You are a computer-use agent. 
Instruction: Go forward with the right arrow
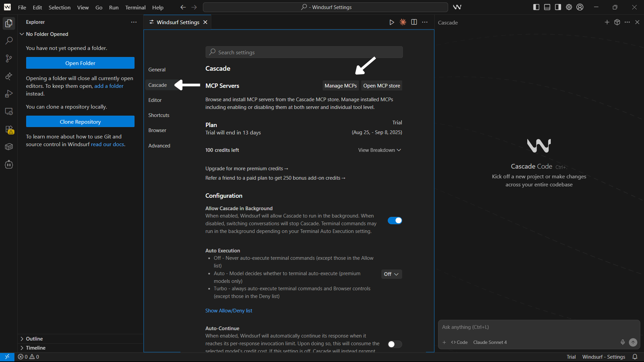[194, 7]
